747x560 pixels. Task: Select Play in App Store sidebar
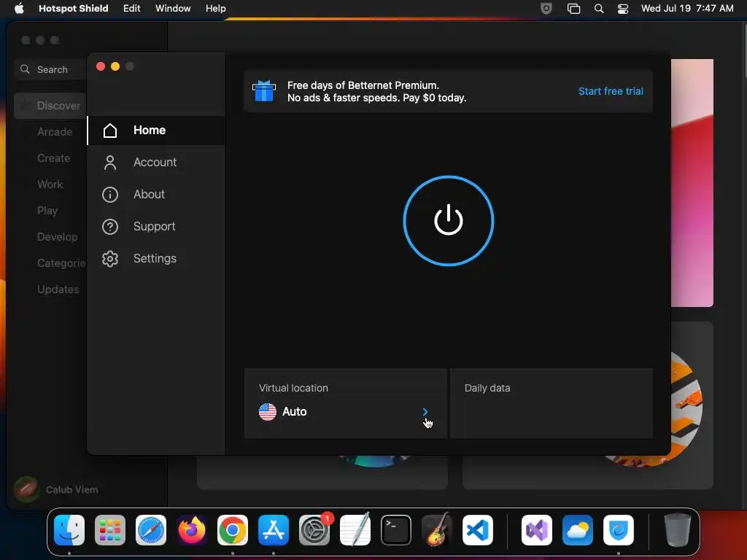click(x=47, y=211)
